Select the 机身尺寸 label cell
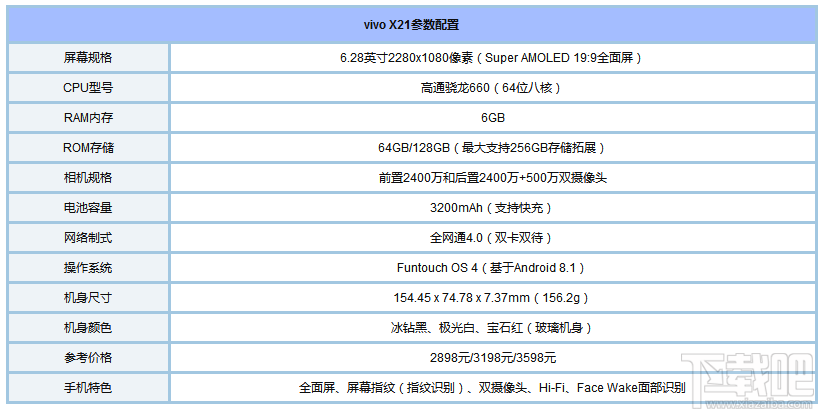The height and width of the screenshot is (414, 821). pos(88,298)
